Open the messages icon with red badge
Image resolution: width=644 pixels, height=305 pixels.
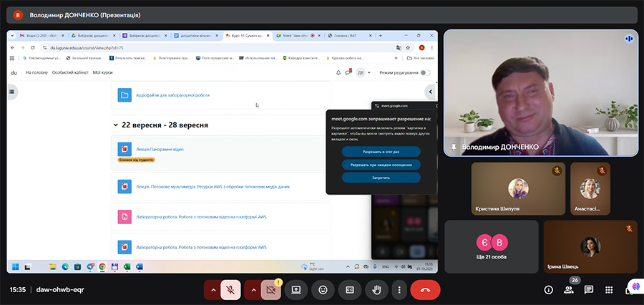pos(348,72)
